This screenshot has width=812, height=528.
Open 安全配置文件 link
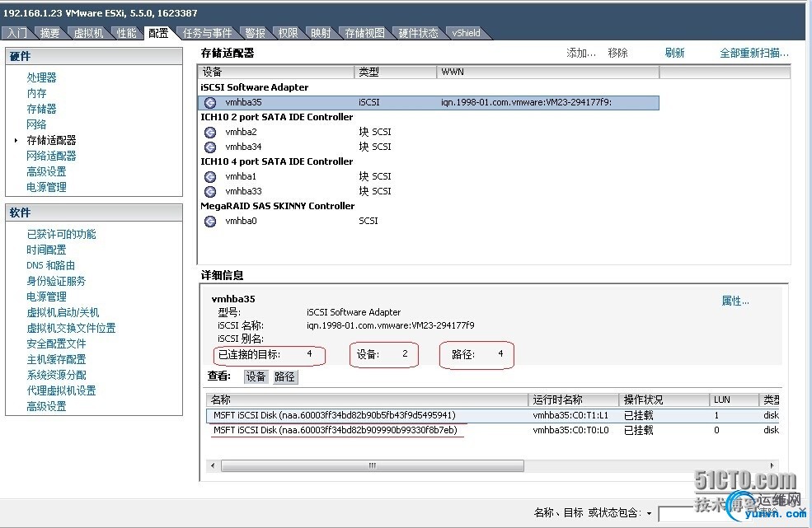coord(56,343)
